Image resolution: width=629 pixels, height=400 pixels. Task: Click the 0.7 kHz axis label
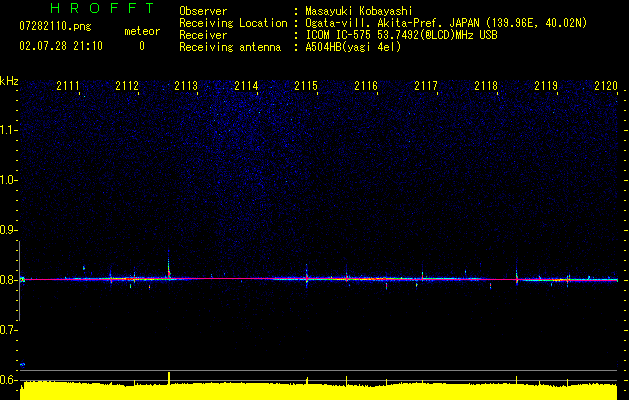click(9, 330)
